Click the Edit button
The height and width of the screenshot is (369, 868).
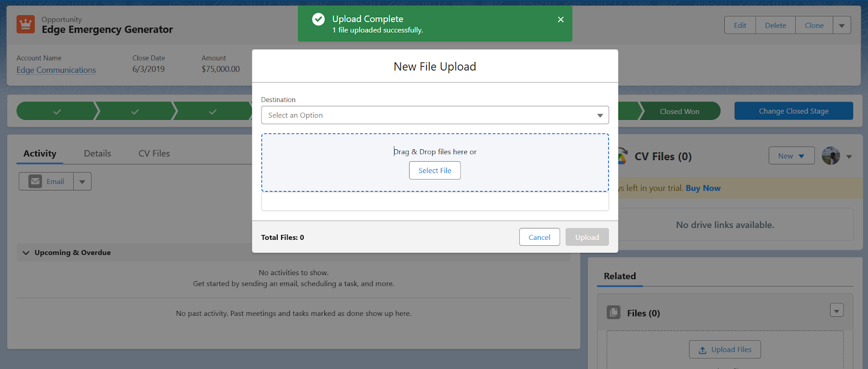[x=740, y=25]
